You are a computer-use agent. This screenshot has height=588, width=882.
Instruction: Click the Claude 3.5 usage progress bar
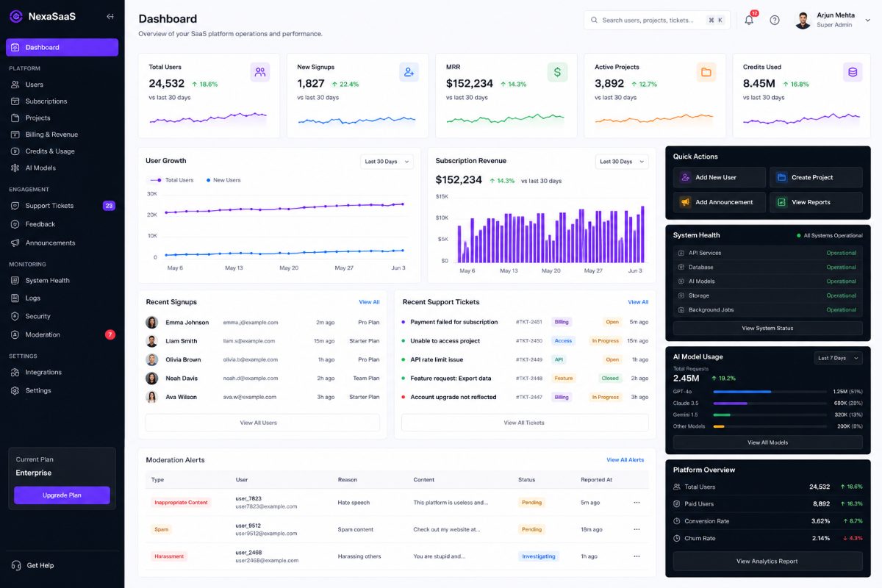[770, 403]
